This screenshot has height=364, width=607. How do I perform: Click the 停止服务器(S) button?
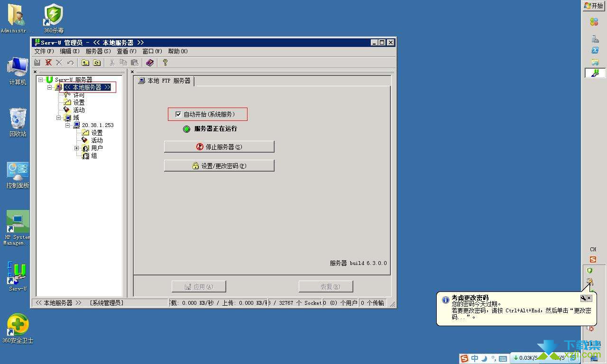[x=219, y=147]
